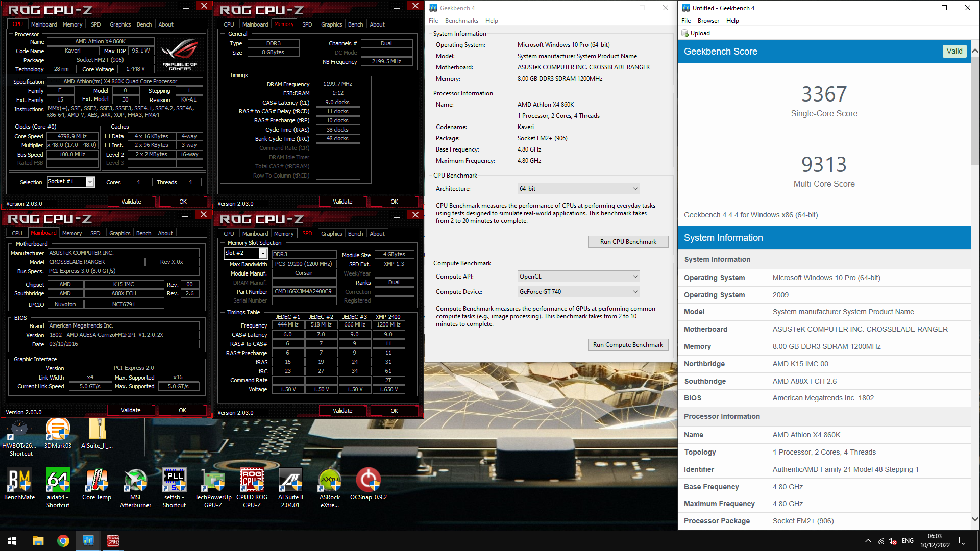This screenshot has height=551, width=980.
Task: Launch AI Suite II 2.04.01 icon
Action: tap(290, 488)
